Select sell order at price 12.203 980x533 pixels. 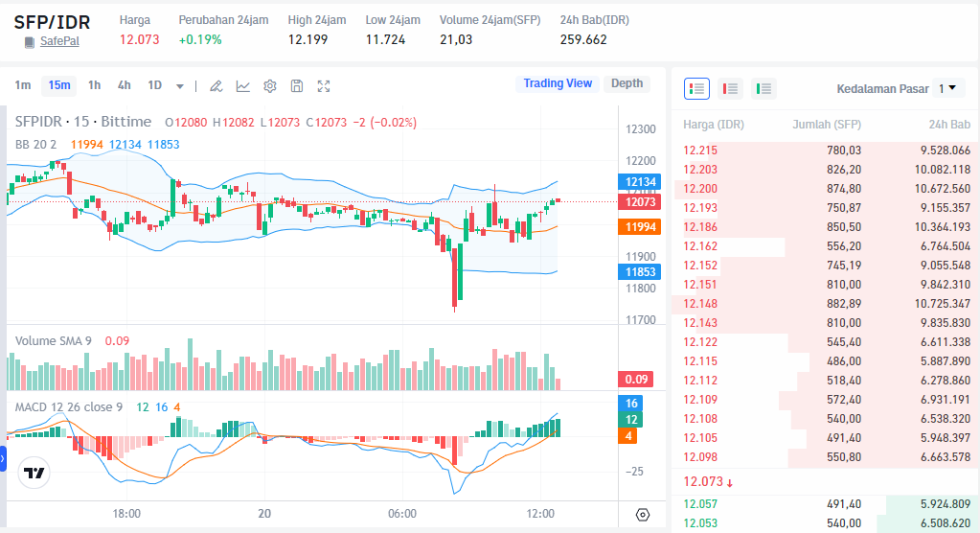(x=826, y=170)
